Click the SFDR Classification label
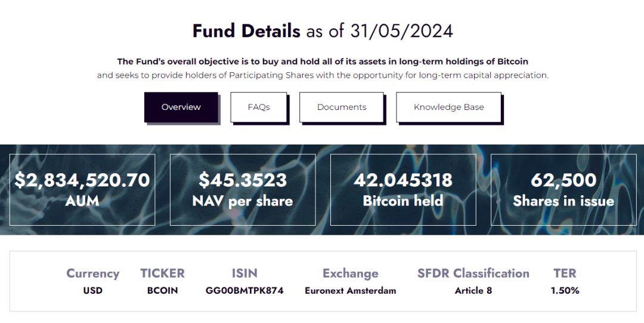Screen dimensions: 644x323 click(x=473, y=273)
